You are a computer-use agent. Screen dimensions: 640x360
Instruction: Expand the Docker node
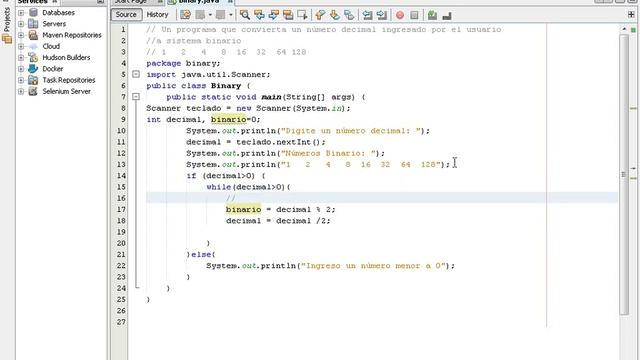pos(21,69)
